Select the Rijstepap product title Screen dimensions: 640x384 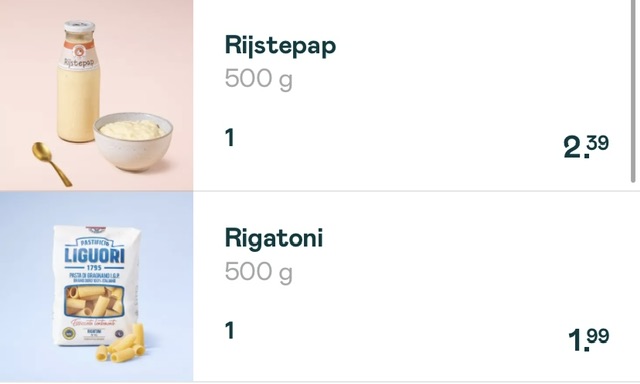(280, 46)
